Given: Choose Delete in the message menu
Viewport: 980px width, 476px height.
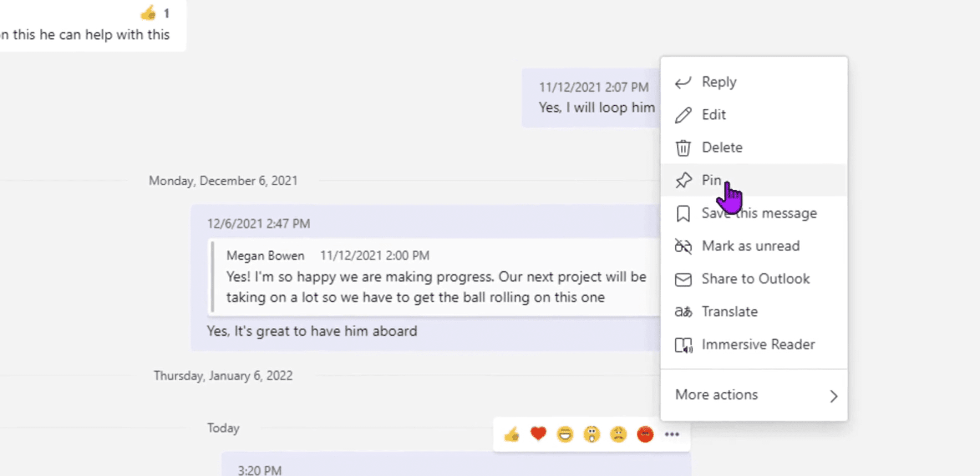Looking at the screenshot, I should [x=754, y=148].
